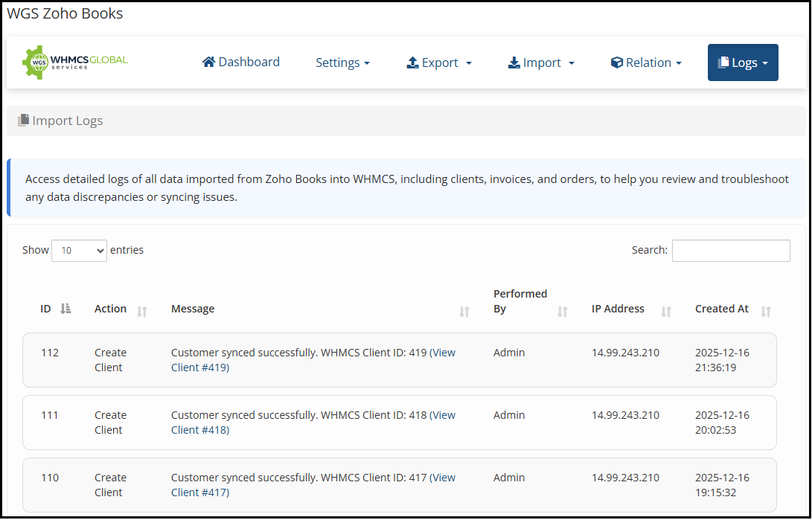Sort by Action column arrows
812x520 pixels.
(x=142, y=312)
